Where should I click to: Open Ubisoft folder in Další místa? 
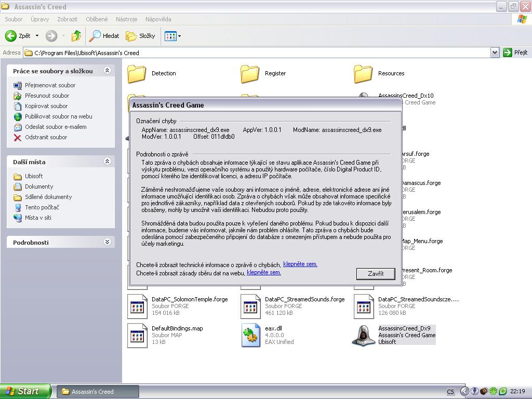(x=34, y=176)
